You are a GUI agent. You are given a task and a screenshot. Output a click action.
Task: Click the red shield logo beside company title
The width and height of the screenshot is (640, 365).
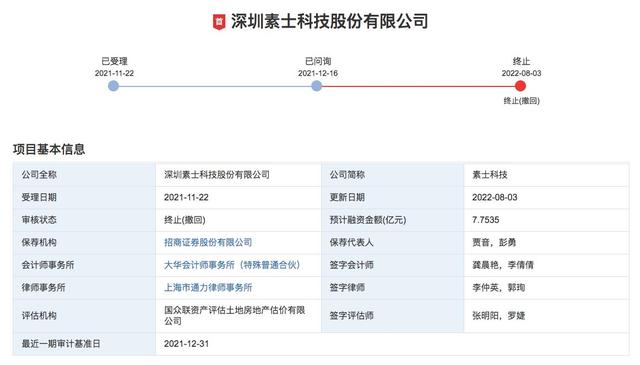pos(219,22)
